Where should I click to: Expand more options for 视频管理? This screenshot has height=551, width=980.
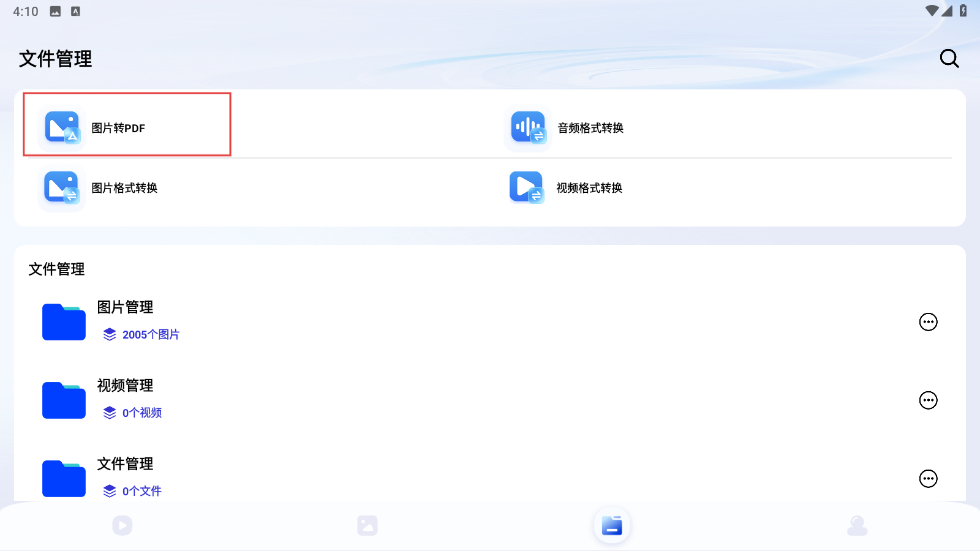[928, 400]
